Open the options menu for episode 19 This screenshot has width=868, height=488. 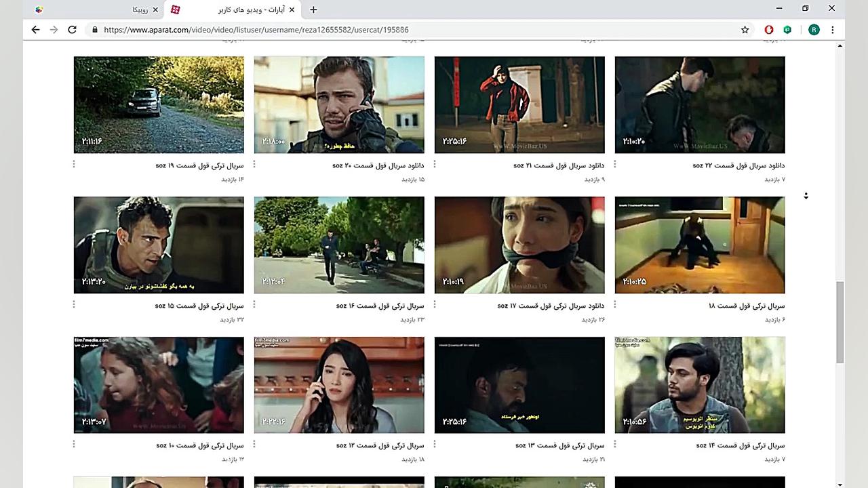click(x=73, y=165)
